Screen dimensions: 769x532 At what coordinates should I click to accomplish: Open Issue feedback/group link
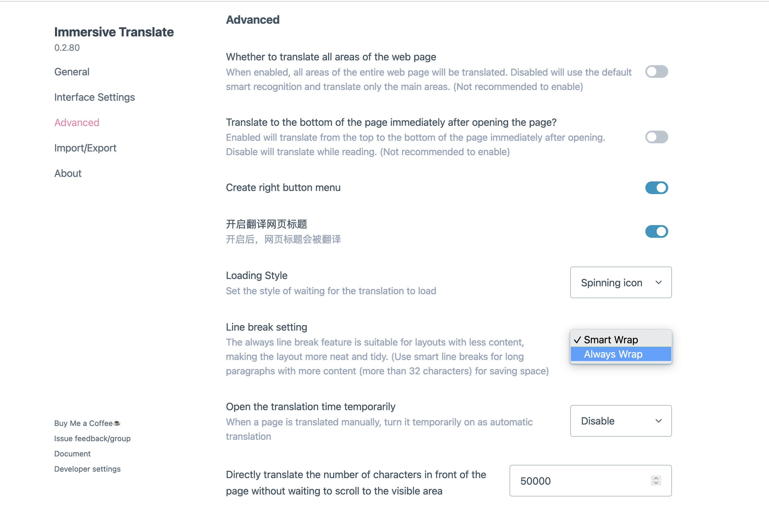(92, 438)
